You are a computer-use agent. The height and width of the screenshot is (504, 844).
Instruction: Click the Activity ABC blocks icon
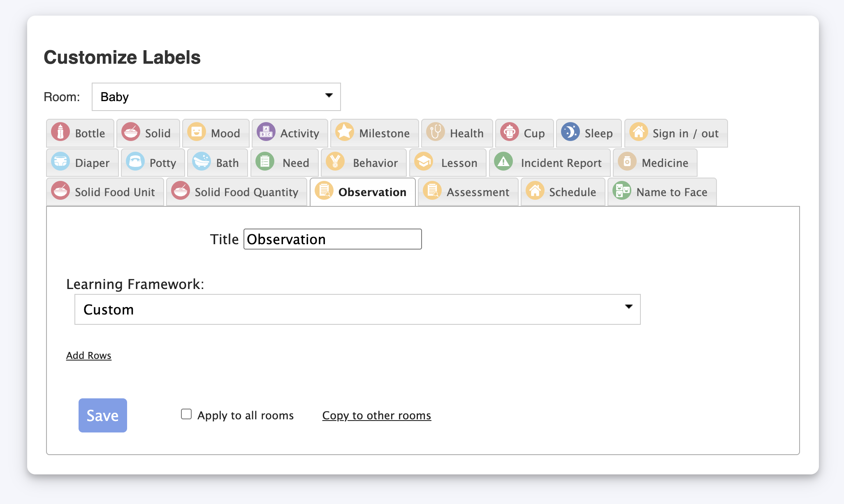266,132
